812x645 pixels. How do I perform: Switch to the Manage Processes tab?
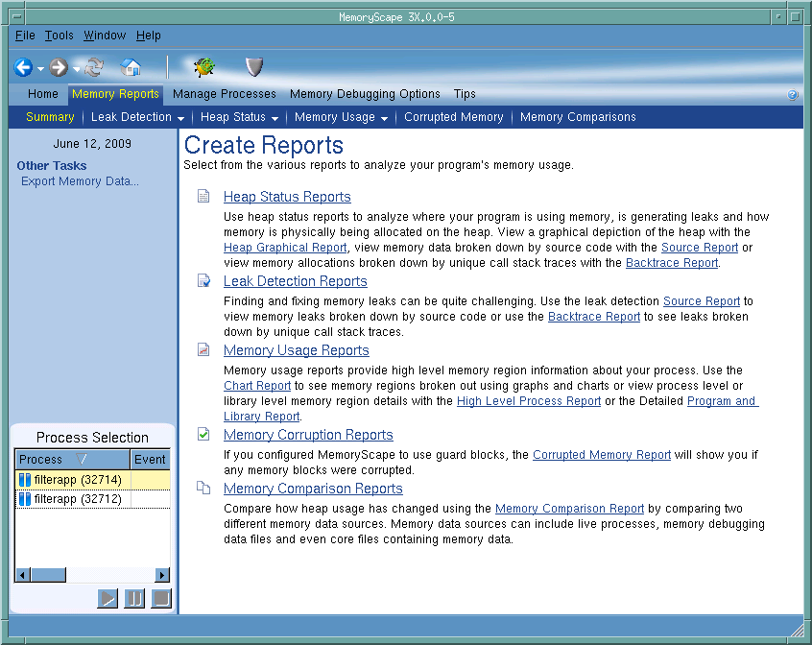[224, 94]
